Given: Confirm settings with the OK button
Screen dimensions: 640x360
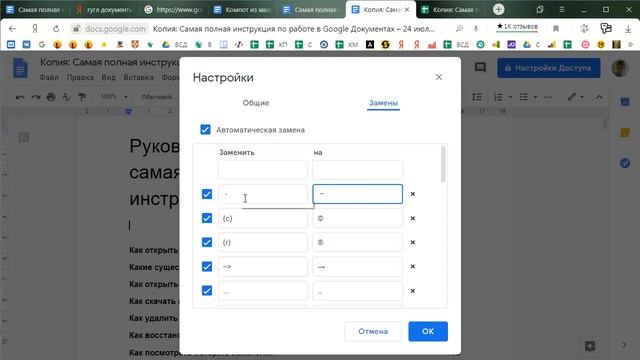Looking at the screenshot, I should tap(428, 331).
